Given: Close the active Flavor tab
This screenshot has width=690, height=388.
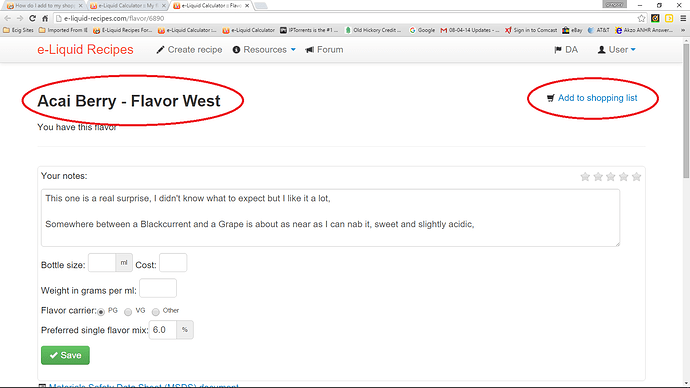Looking at the screenshot, I should point(247,6).
